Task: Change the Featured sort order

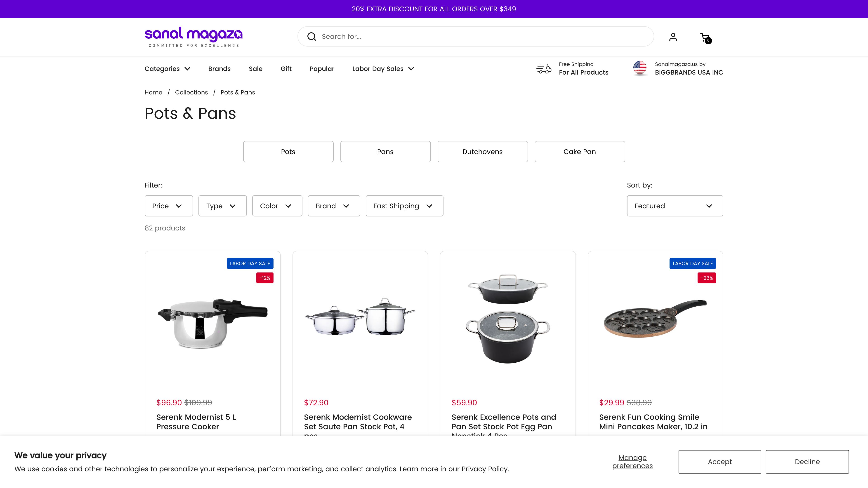Action: point(675,206)
